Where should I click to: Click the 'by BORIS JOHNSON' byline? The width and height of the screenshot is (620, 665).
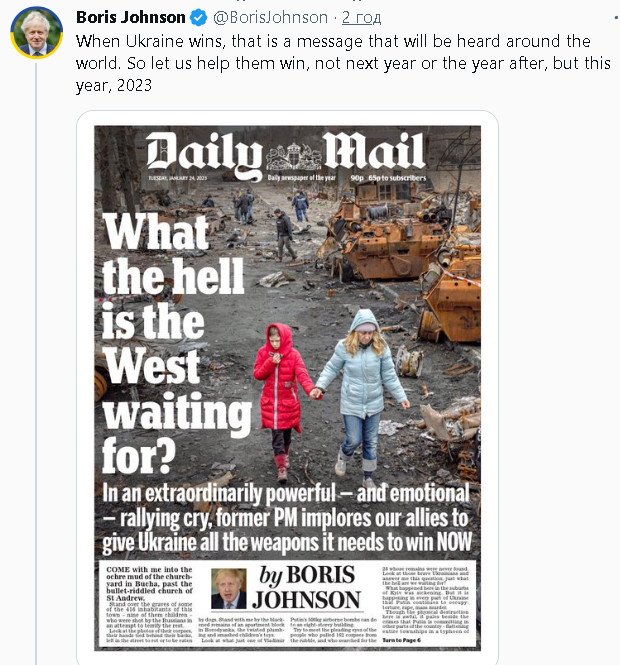point(307,587)
